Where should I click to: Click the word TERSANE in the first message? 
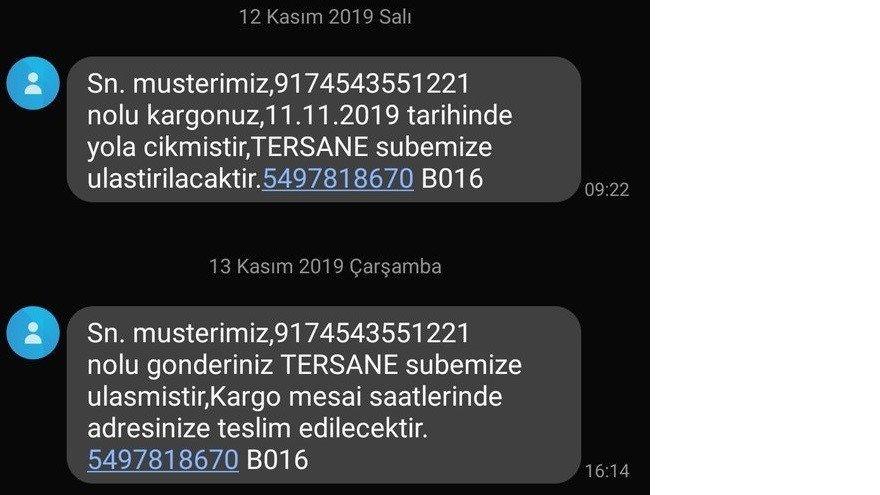click(x=310, y=147)
